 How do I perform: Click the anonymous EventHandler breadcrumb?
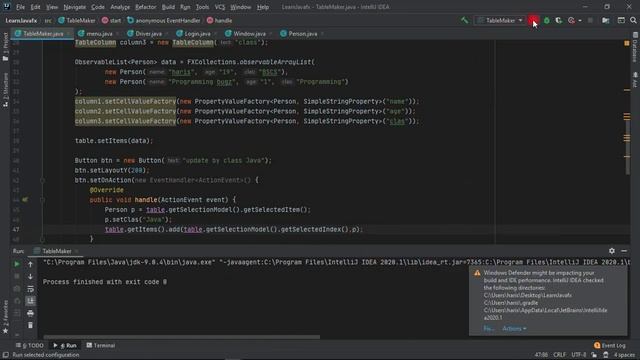pyautogui.click(x=164, y=20)
